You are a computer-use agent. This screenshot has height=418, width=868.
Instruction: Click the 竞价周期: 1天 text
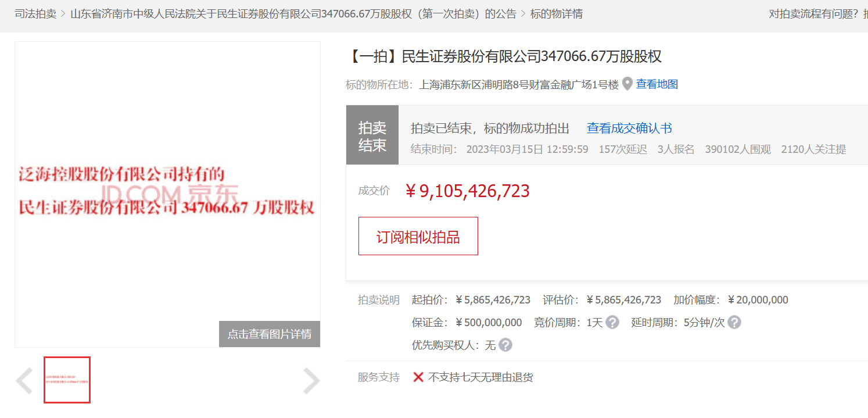pos(569,322)
